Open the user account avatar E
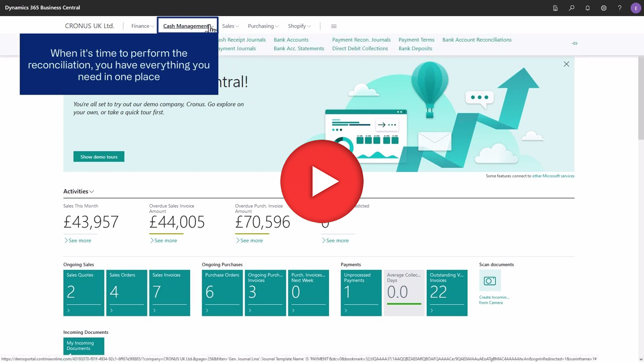This screenshot has height=362, width=644. click(x=635, y=8)
